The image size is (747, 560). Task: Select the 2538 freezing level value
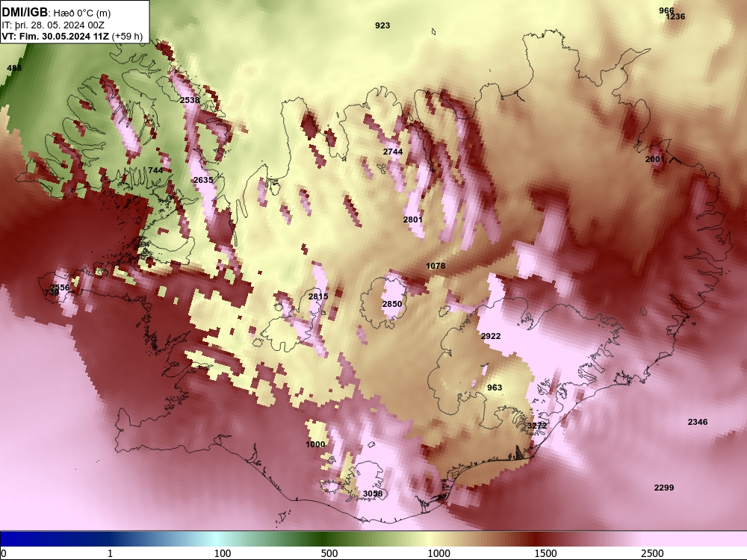pyautogui.click(x=190, y=100)
